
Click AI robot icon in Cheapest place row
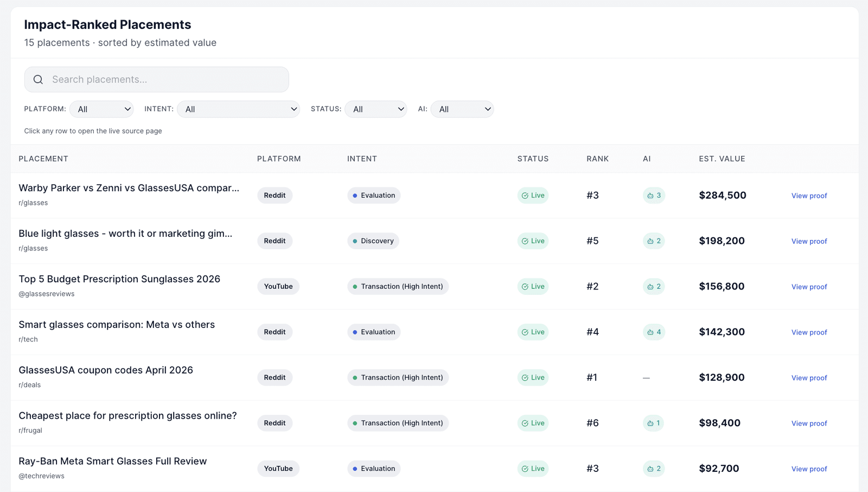pos(650,424)
